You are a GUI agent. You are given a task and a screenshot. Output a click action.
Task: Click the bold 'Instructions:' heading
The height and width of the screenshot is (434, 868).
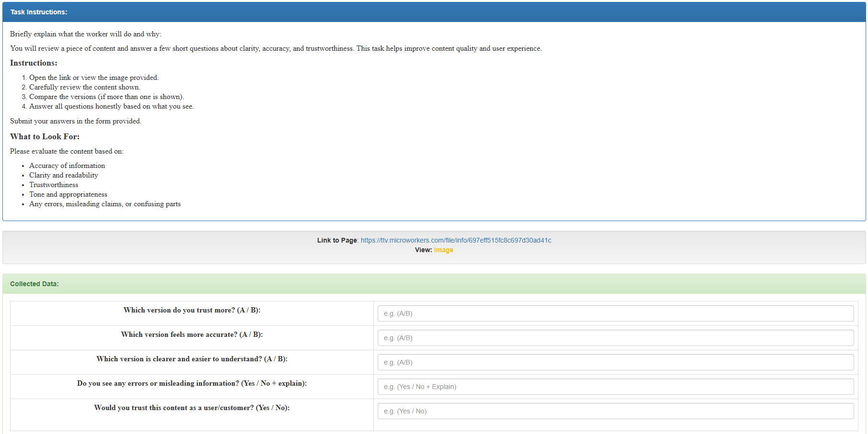pos(34,63)
